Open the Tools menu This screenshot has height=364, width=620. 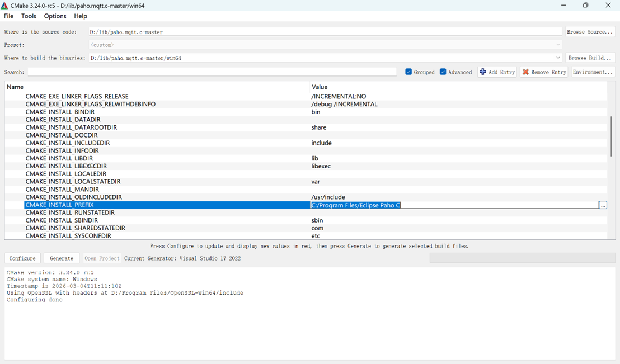[29, 16]
